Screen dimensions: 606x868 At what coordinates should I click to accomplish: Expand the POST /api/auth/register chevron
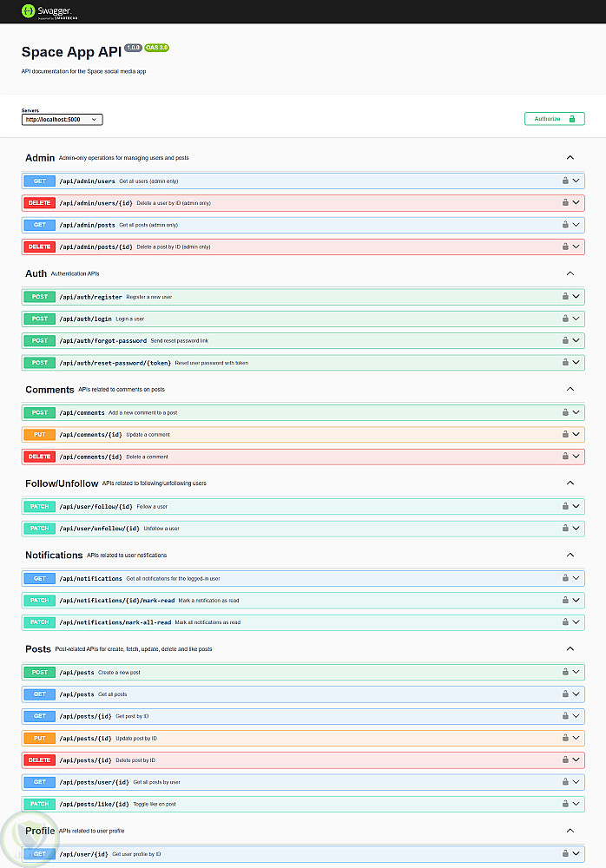(x=576, y=297)
